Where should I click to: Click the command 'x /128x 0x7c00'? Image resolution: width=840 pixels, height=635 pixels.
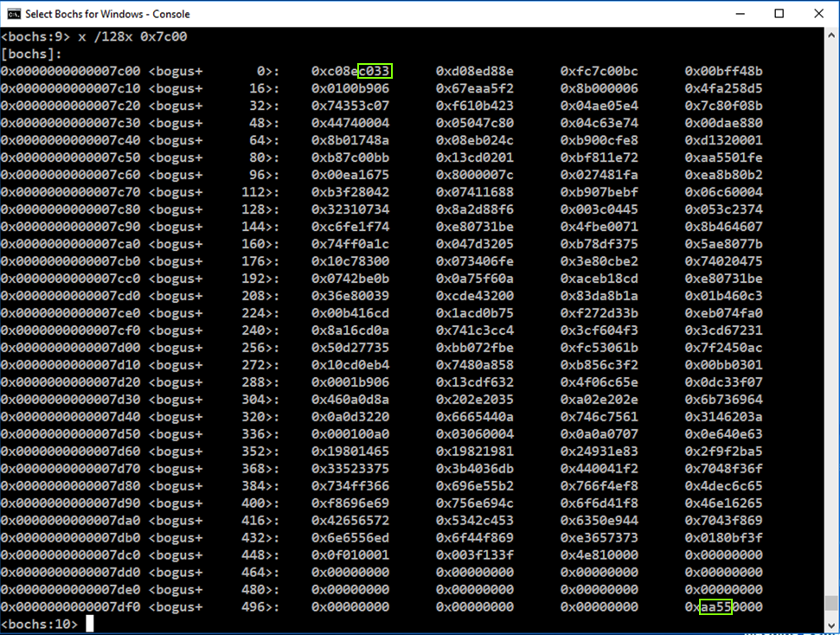(133, 37)
